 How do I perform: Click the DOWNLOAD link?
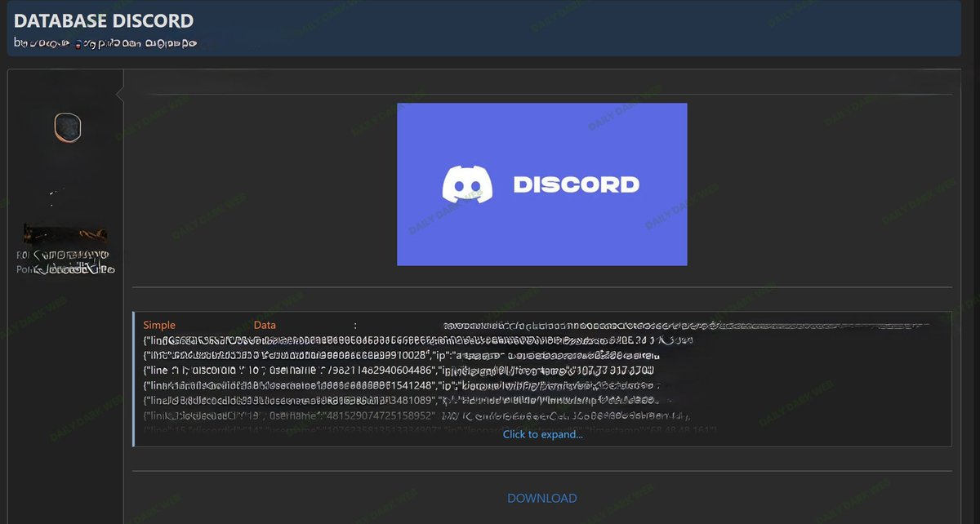coord(541,498)
